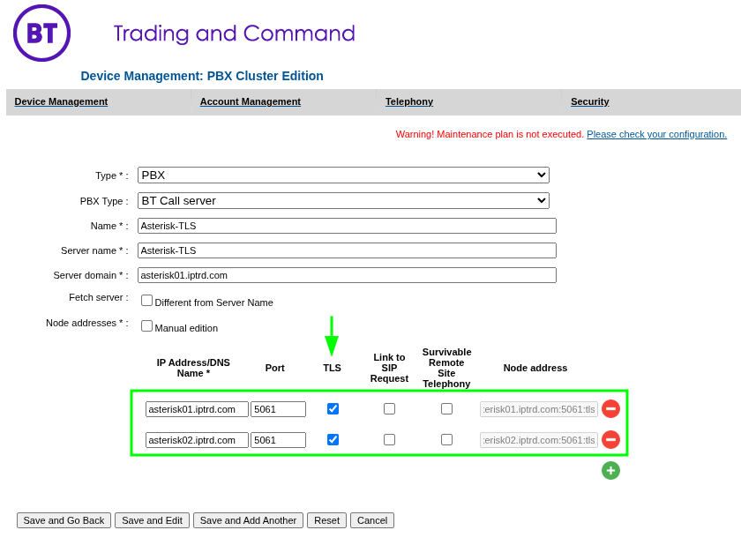The image size is (741, 560).
Task: Click the 'Survivable Remote Site Telephony' column header
Action: (x=446, y=368)
